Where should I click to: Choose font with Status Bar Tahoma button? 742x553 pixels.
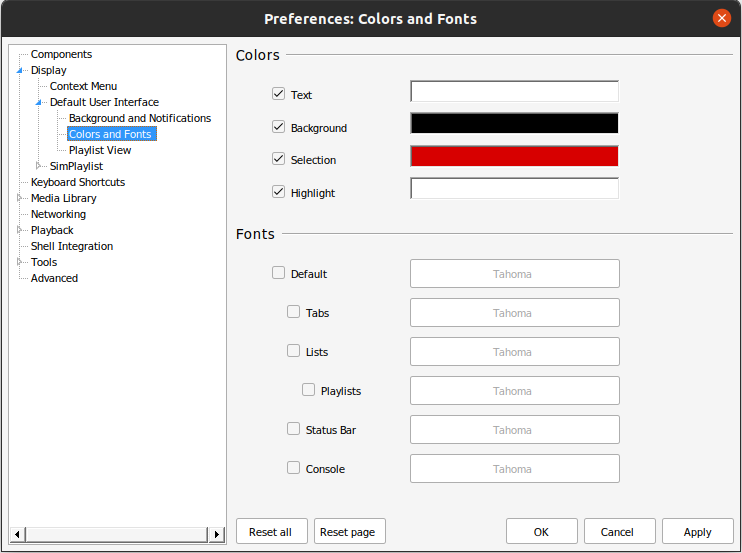click(514, 430)
